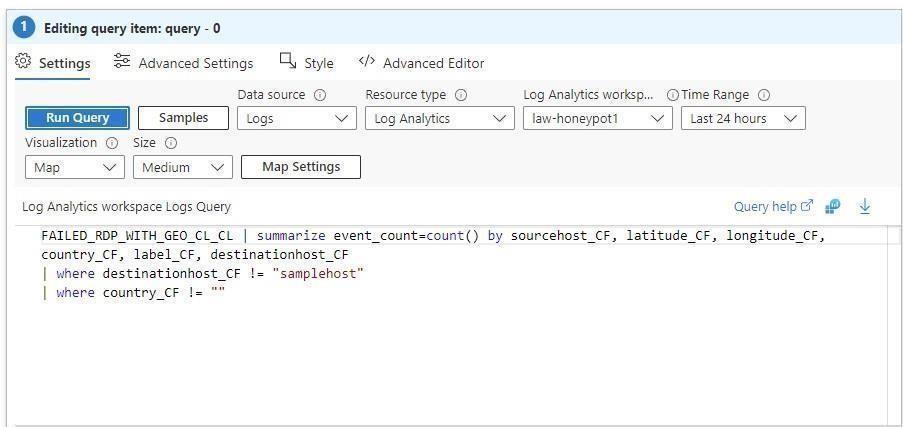Click inside the query editor text area
The image size is (903, 427).
450,350
